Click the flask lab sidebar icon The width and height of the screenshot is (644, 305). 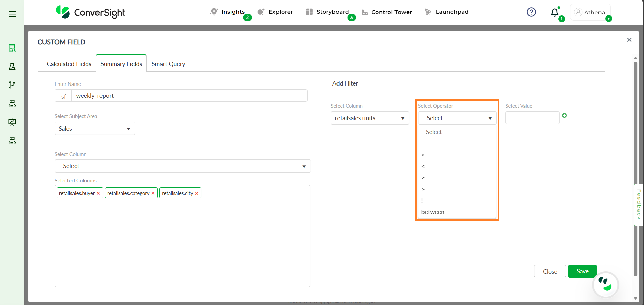click(12, 66)
